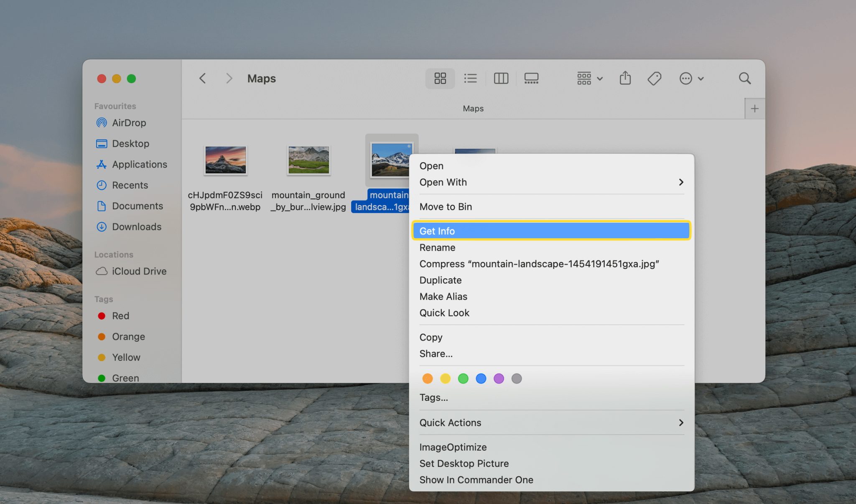
Task: Open Applications from the sidebar
Action: tap(139, 164)
